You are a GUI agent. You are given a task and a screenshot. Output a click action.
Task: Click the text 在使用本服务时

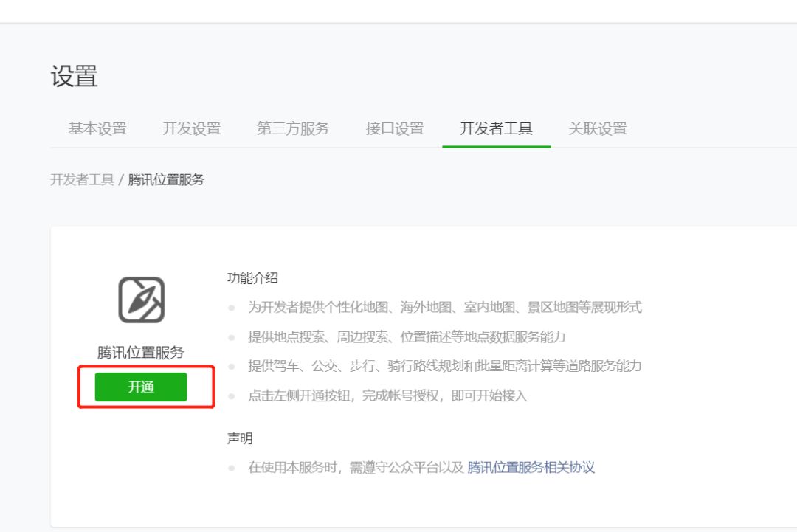(292, 468)
